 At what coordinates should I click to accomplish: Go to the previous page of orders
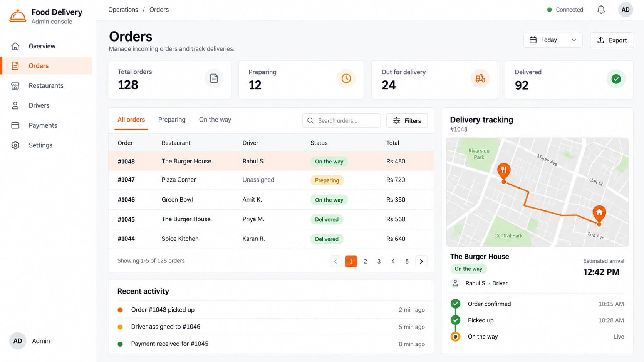click(335, 261)
